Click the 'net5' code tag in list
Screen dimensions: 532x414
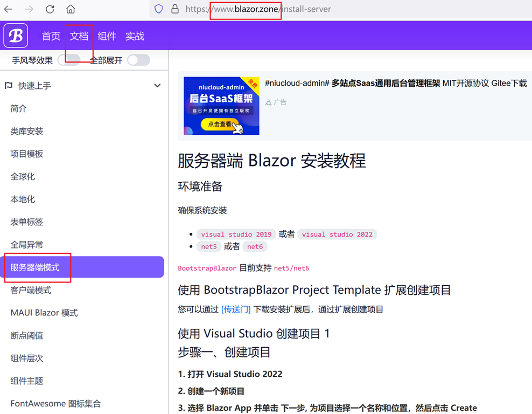coord(209,246)
